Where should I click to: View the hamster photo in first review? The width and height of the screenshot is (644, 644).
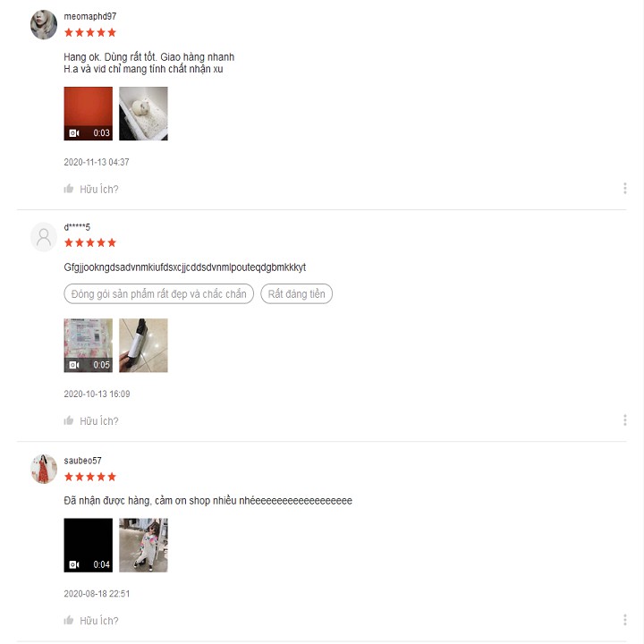[x=143, y=114]
